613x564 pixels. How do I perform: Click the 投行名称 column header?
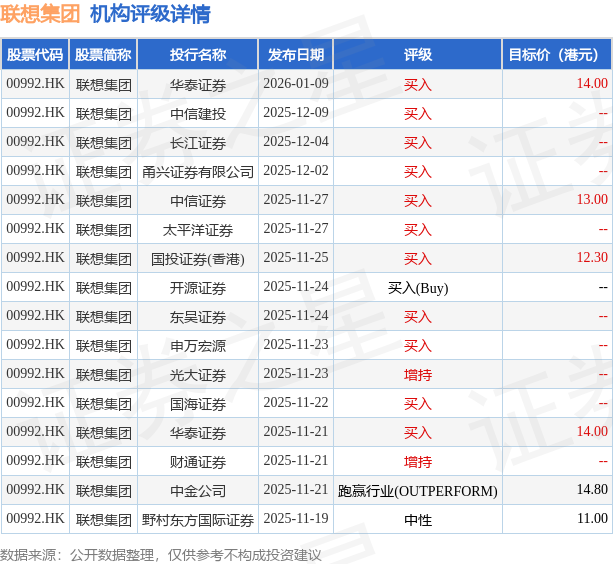click(x=198, y=54)
